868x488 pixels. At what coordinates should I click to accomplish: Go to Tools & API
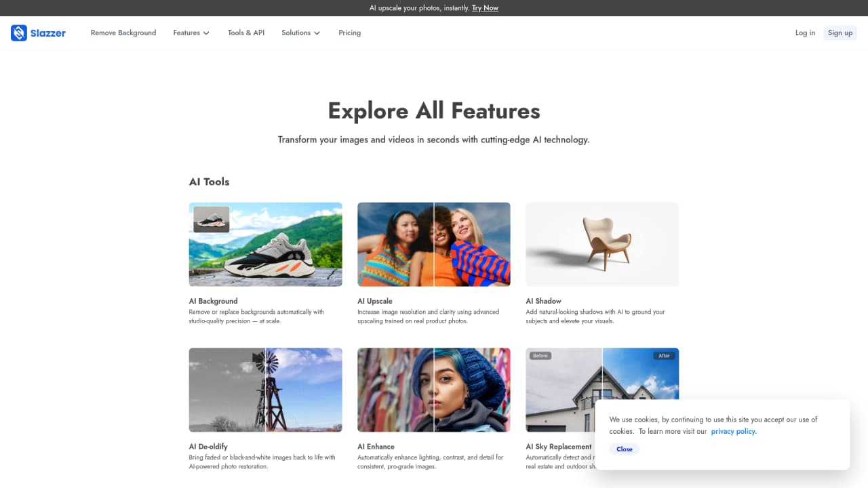(246, 33)
